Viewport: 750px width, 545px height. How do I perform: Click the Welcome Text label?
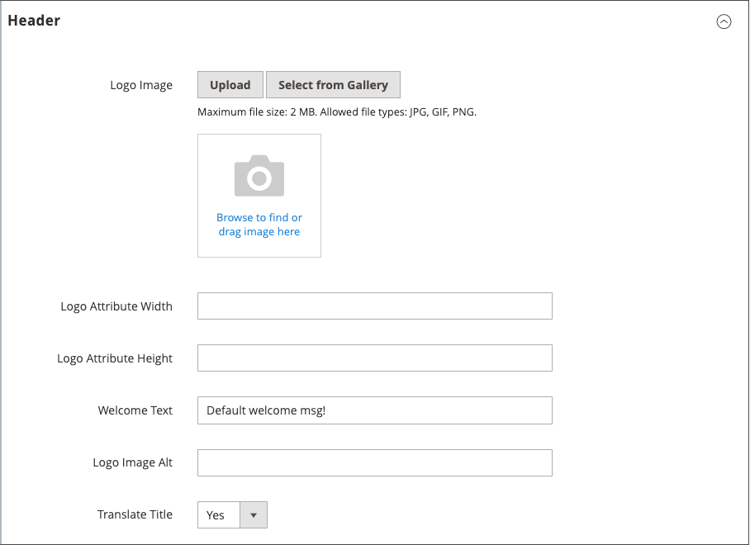click(x=135, y=410)
